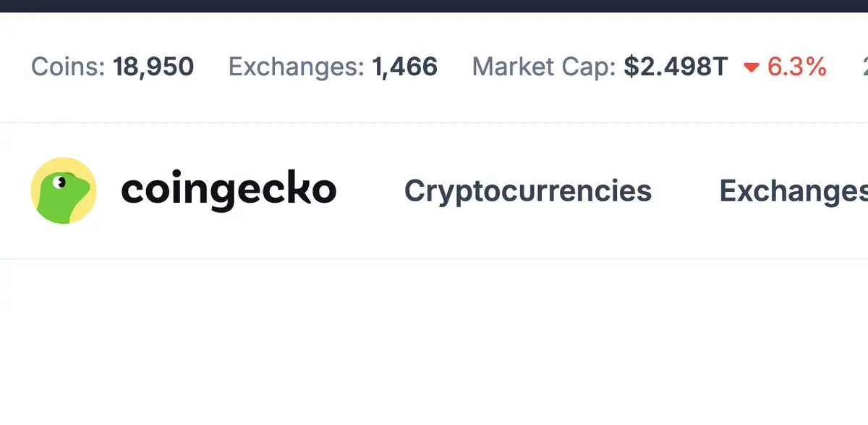The width and height of the screenshot is (868, 425).
Task: Click the coingecko wordmark text
Action: [229, 191]
